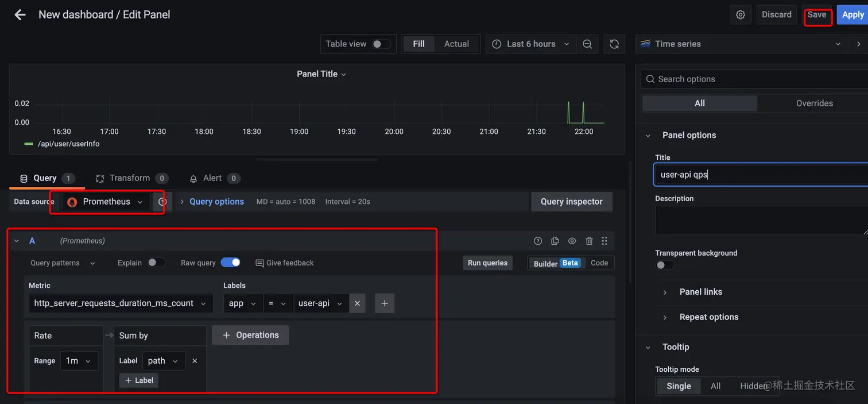Switch to Transform tab
The width and height of the screenshot is (868, 404).
(132, 179)
